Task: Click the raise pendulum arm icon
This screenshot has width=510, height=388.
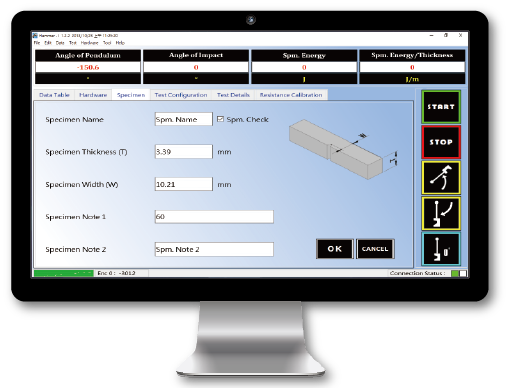Action: tap(441, 178)
